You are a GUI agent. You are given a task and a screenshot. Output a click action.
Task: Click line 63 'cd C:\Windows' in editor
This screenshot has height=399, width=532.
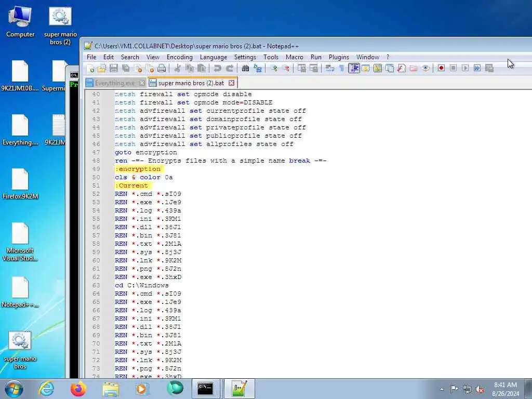pos(141,285)
